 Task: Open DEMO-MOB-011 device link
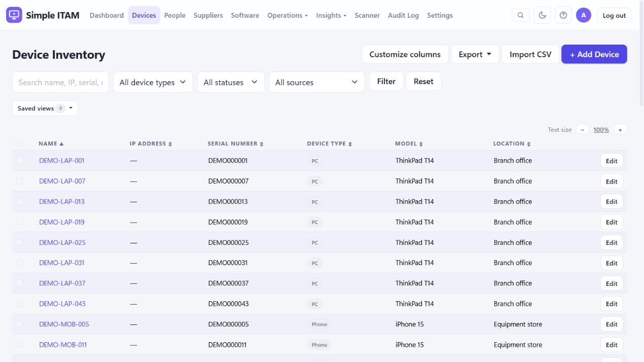coord(63,345)
